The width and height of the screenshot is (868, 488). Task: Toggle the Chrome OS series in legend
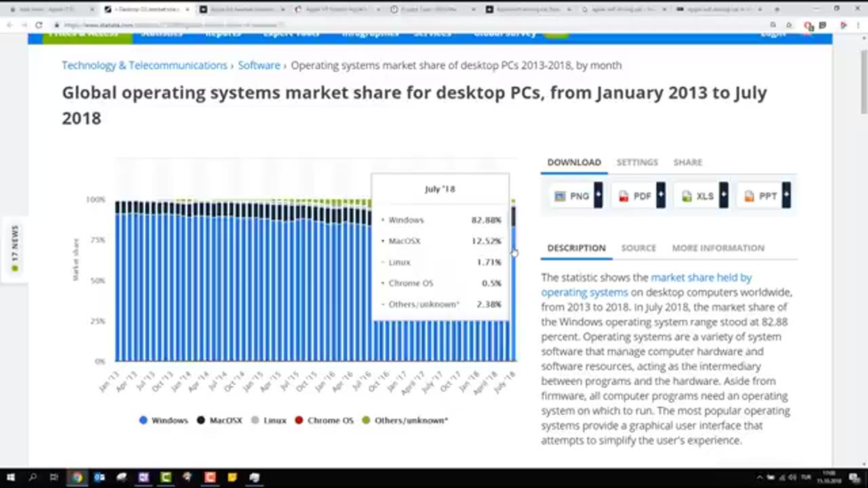(x=324, y=420)
